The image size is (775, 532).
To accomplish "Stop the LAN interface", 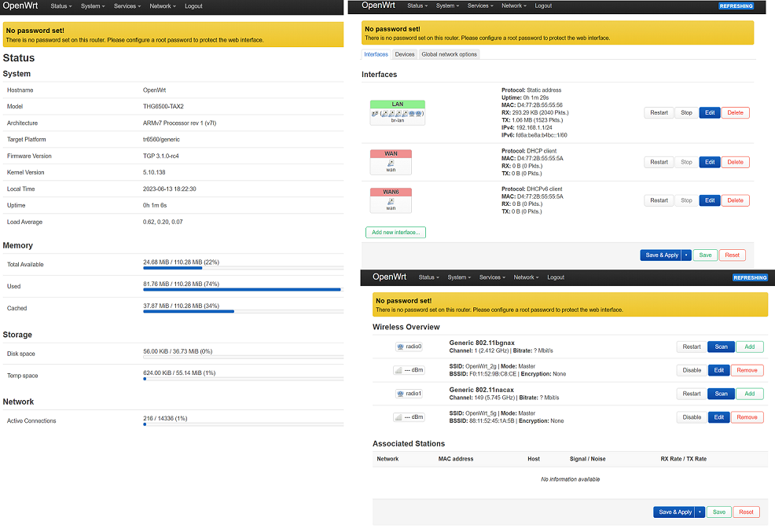I will [x=686, y=112].
